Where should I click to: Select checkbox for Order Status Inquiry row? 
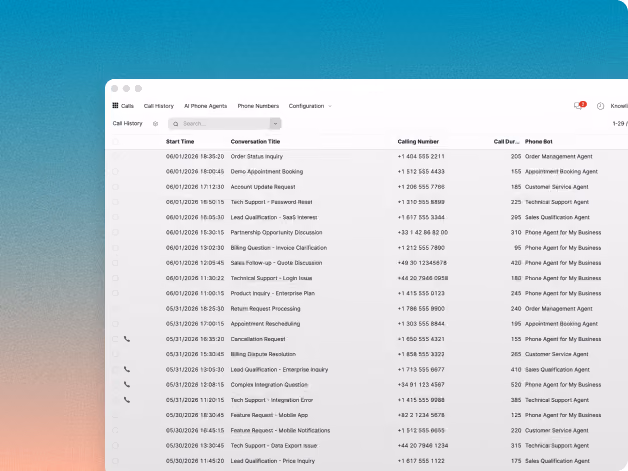coord(115,156)
